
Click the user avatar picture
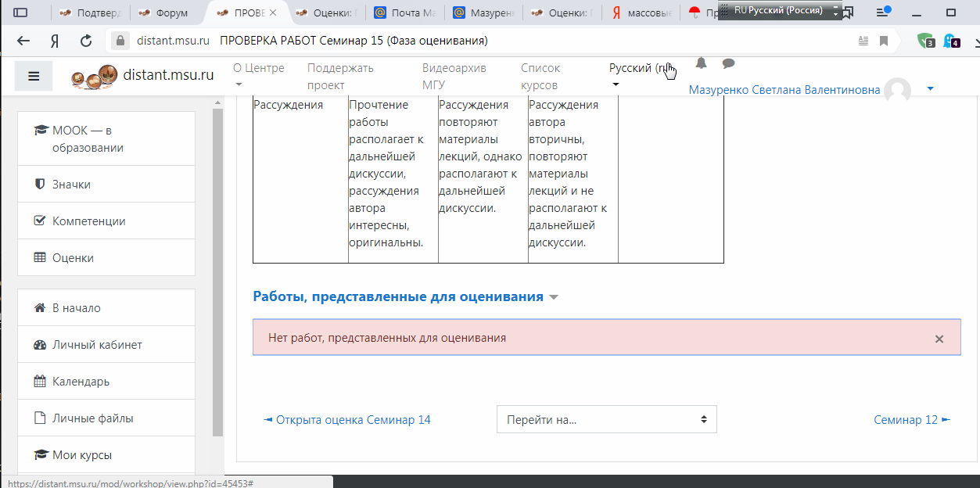point(897,91)
